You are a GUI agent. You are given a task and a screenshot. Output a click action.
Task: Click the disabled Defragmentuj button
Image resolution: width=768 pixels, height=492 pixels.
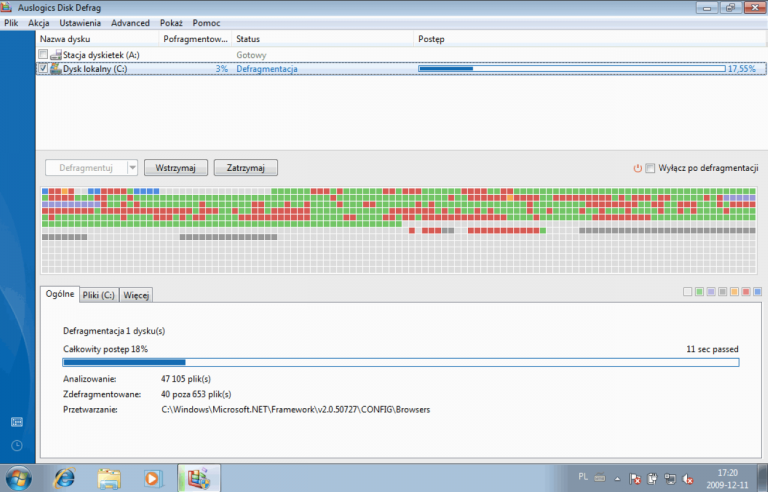click(x=86, y=168)
